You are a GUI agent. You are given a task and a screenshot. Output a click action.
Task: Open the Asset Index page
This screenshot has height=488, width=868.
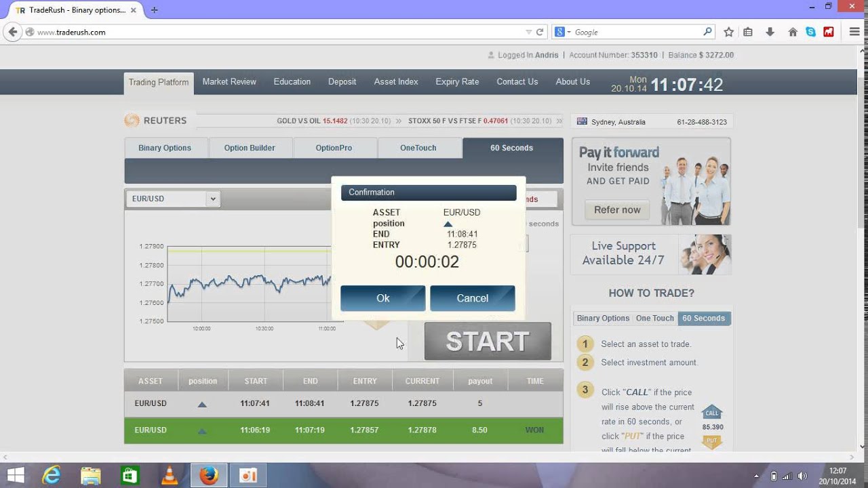click(396, 81)
